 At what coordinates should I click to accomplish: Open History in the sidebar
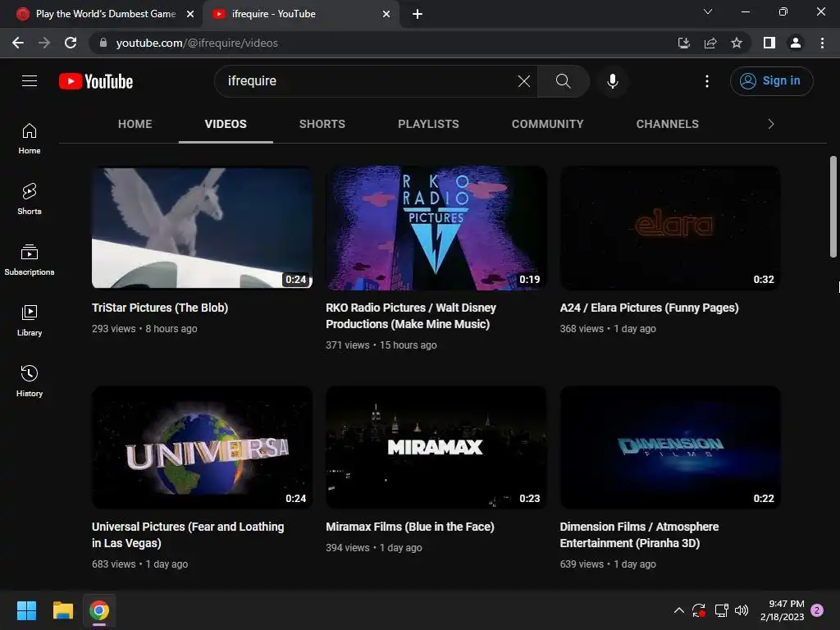(30, 381)
